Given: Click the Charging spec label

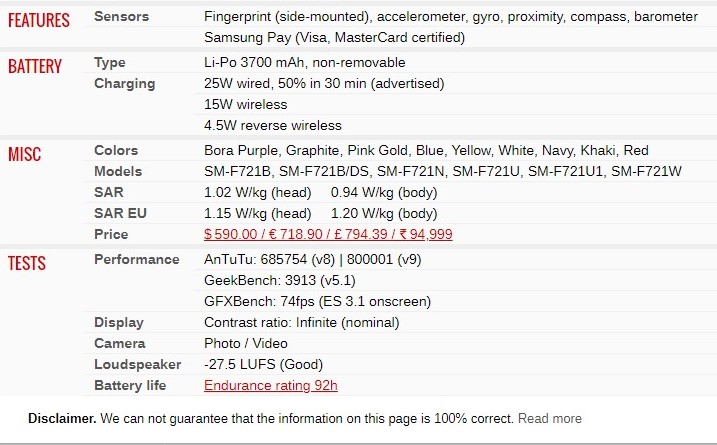Looking at the screenshot, I should pos(124,84).
